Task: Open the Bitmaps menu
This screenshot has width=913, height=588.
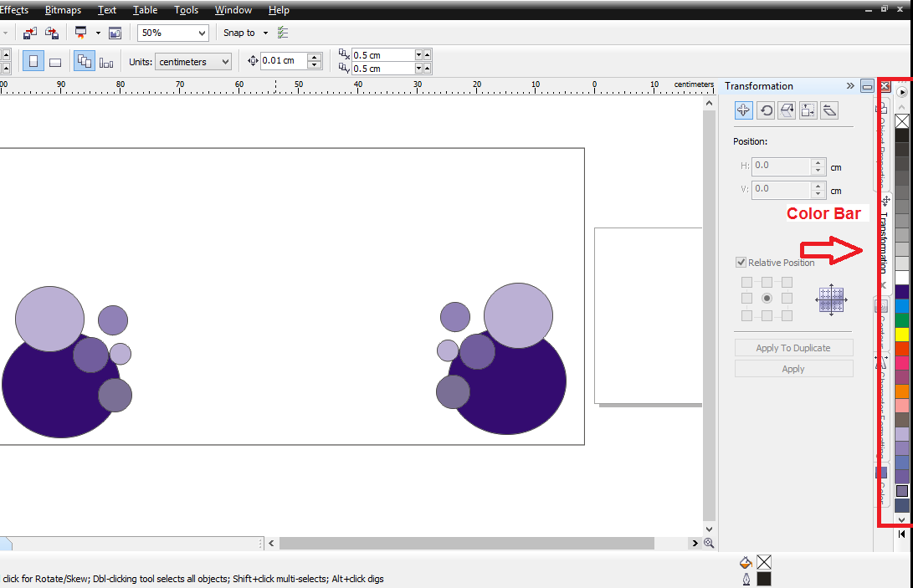Action: coord(64,10)
